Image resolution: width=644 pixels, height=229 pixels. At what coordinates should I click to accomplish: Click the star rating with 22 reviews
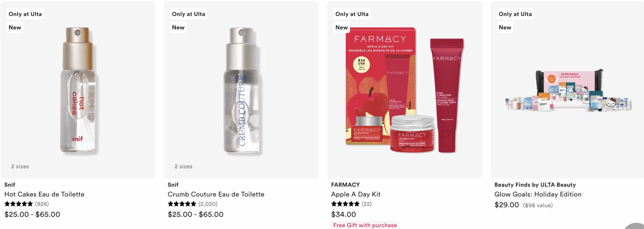click(x=351, y=204)
